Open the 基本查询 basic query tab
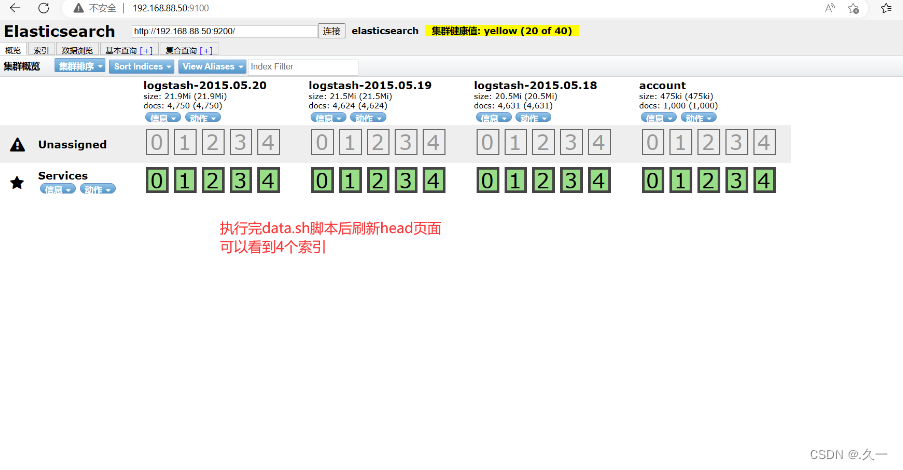The height and width of the screenshot is (470, 903). 128,50
